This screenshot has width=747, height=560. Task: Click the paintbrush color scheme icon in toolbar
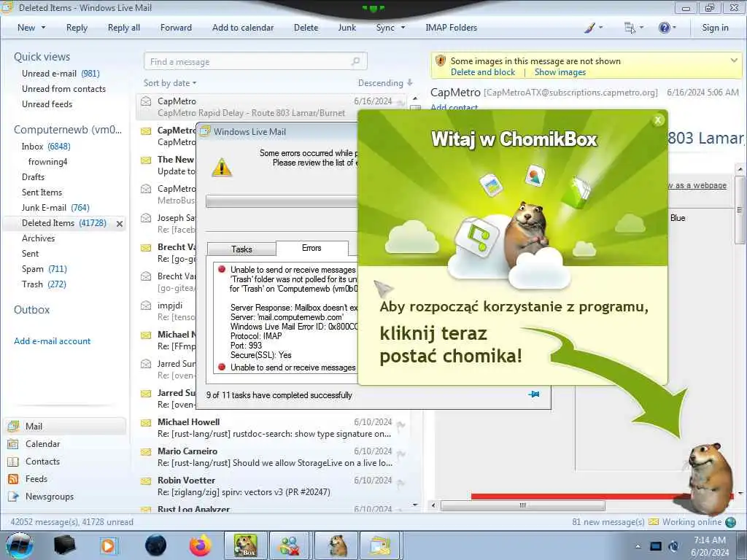(589, 28)
